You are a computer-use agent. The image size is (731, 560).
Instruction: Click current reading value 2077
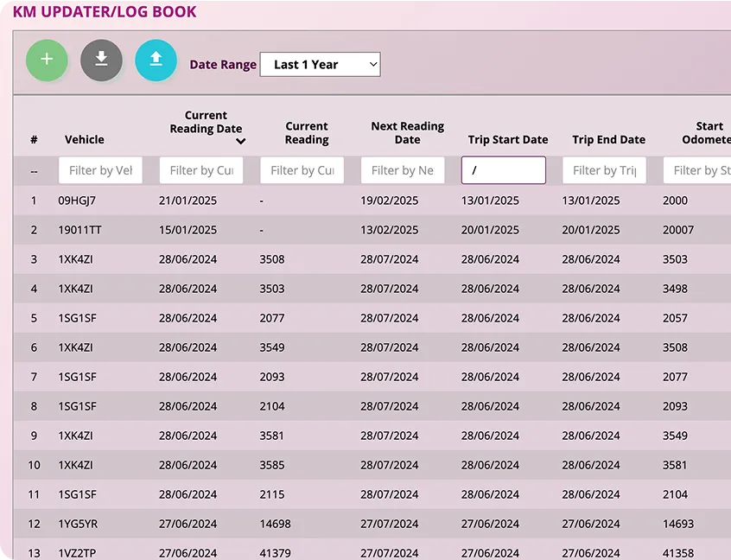272,318
